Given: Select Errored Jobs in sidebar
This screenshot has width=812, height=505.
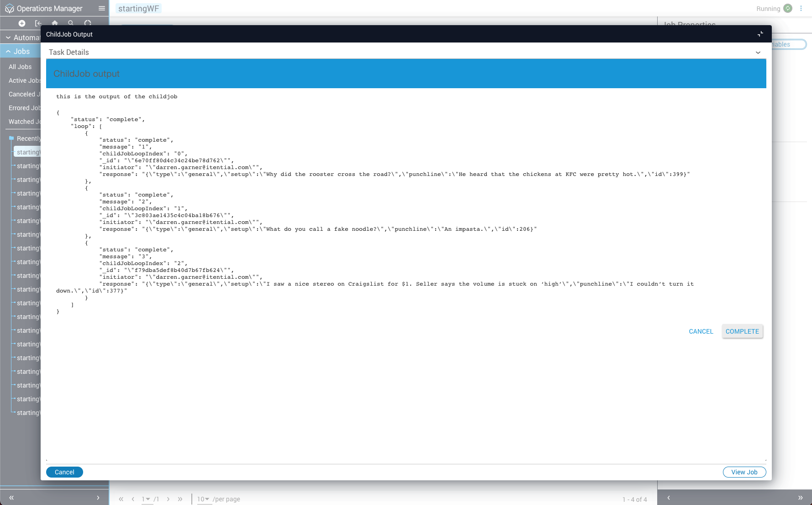Looking at the screenshot, I should (x=25, y=108).
